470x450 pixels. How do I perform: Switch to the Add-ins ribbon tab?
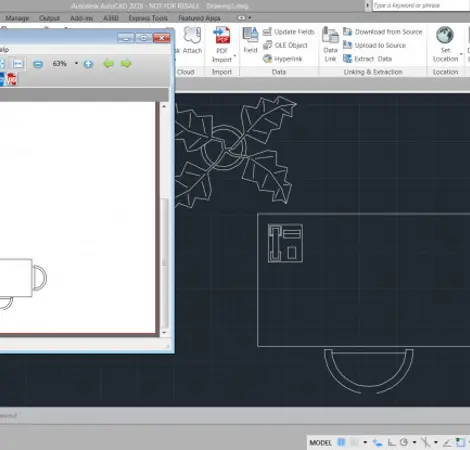[81, 18]
